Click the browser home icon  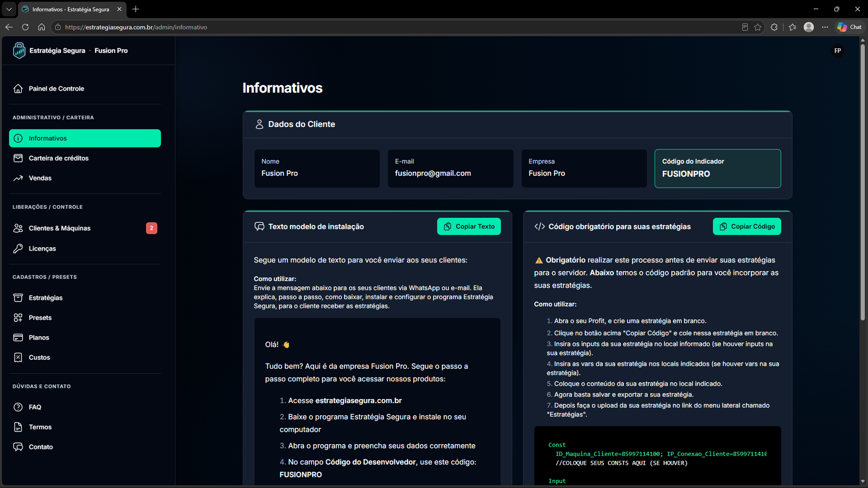coord(41,27)
